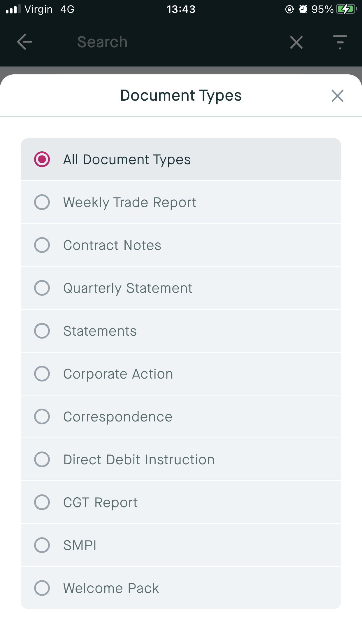Select the Correspondence radio button

(42, 416)
